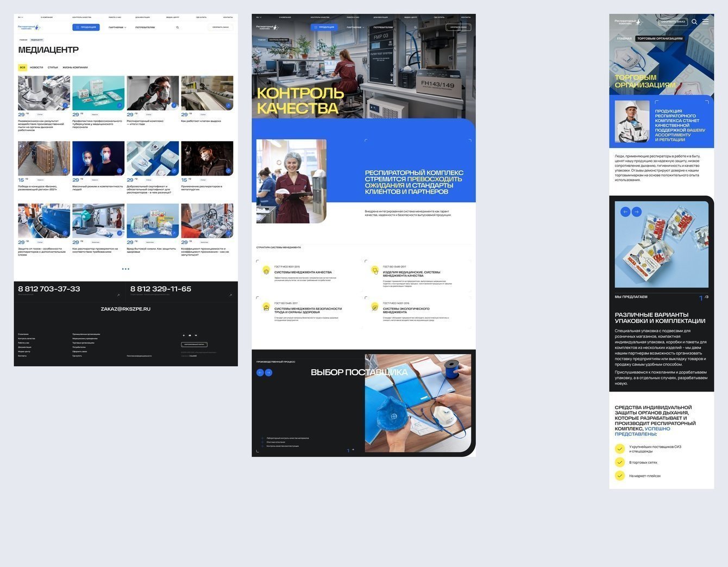Open the 'Вред бытовой химии' article thumbnail
Viewport: 728px width, 567px height.
coord(153,221)
